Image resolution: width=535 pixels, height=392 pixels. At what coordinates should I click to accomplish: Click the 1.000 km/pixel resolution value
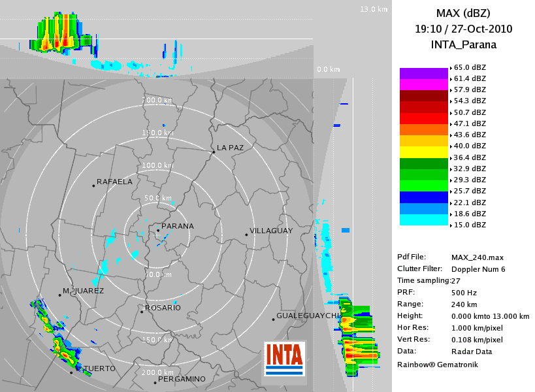click(477, 328)
